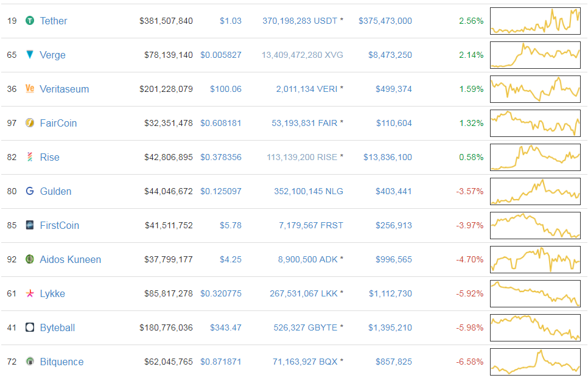Click supply 7,179,567 FRST
588x378 pixels.
pos(310,226)
